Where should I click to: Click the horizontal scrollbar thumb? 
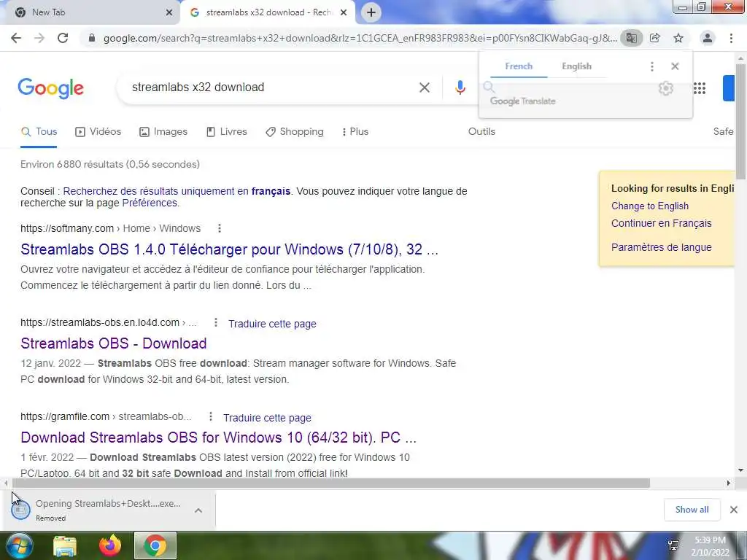pyautogui.click(x=330, y=483)
